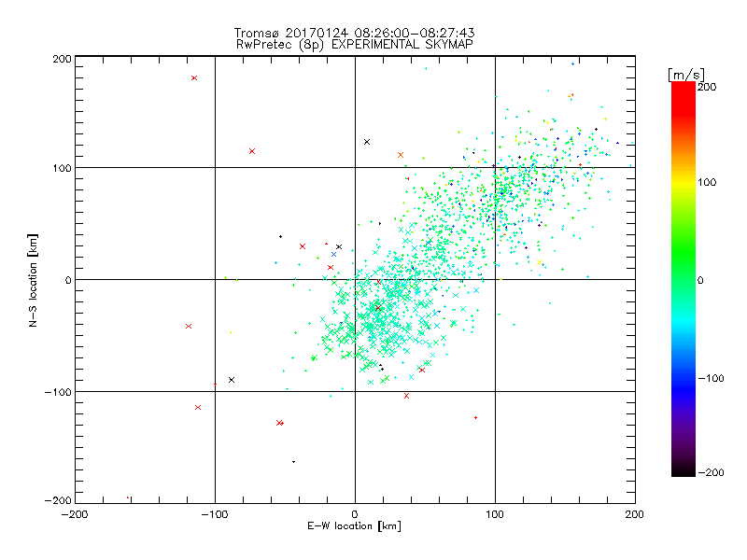Click the E-W axis tick label "-100"
The height and width of the screenshot is (560, 747).
click(x=215, y=514)
